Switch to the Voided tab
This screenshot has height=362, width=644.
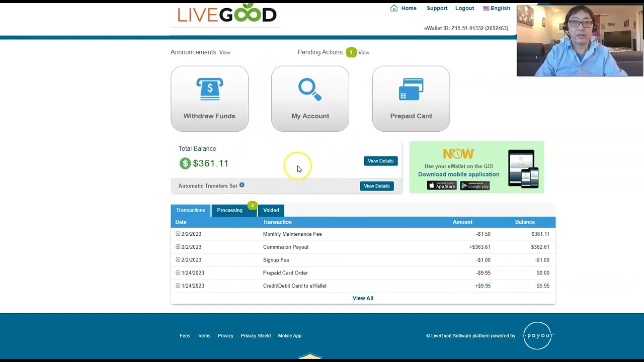pyautogui.click(x=271, y=210)
